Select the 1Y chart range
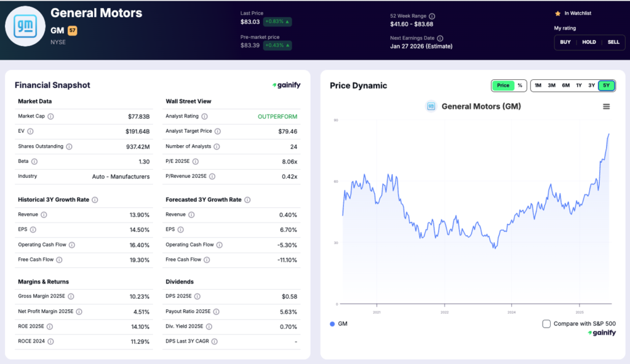The image size is (630, 364). pyautogui.click(x=579, y=85)
